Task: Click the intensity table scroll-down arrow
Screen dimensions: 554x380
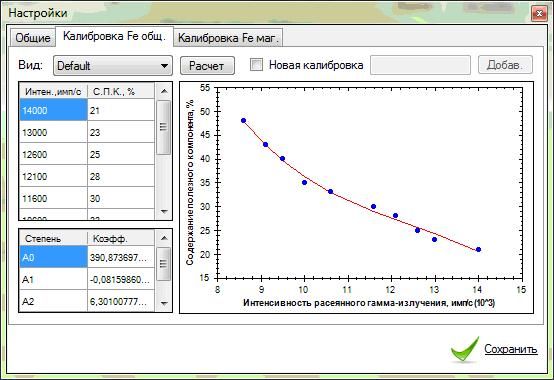Action: (164, 212)
